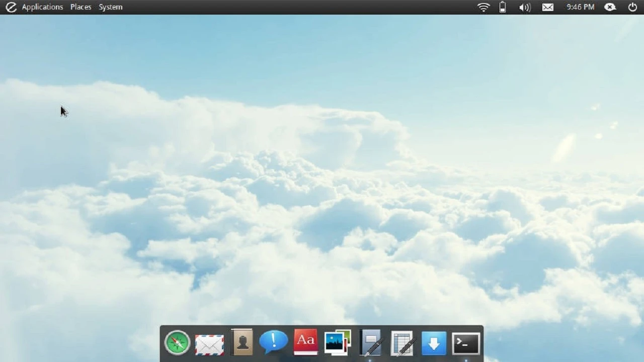Open the sound volume indicator

[x=524, y=7]
